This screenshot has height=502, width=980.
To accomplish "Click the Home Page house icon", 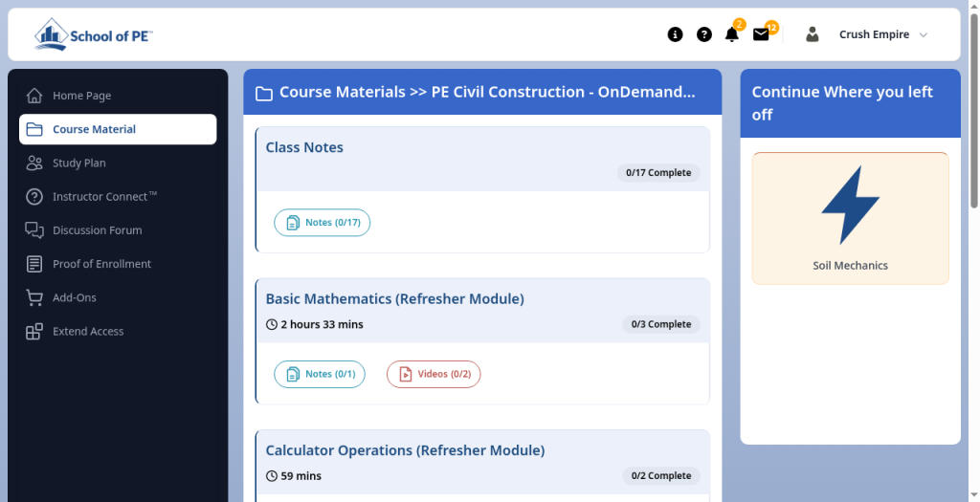I will (x=34, y=96).
